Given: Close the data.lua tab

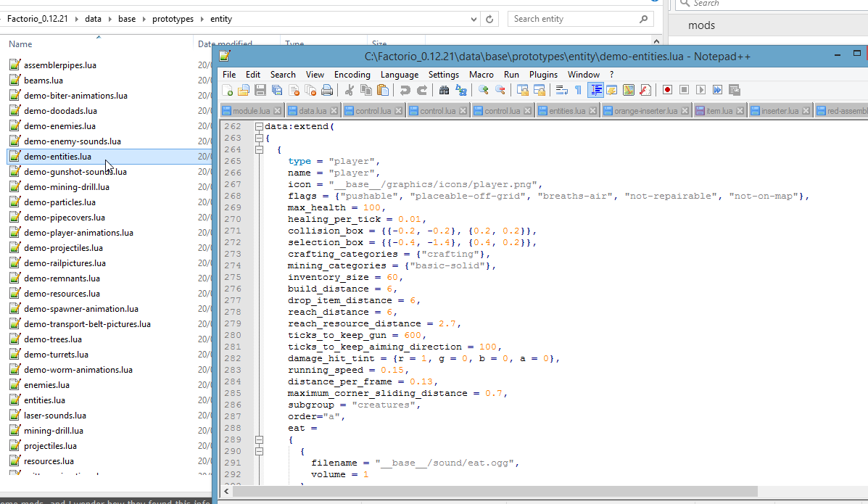Looking at the screenshot, I should tap(334, 111).
